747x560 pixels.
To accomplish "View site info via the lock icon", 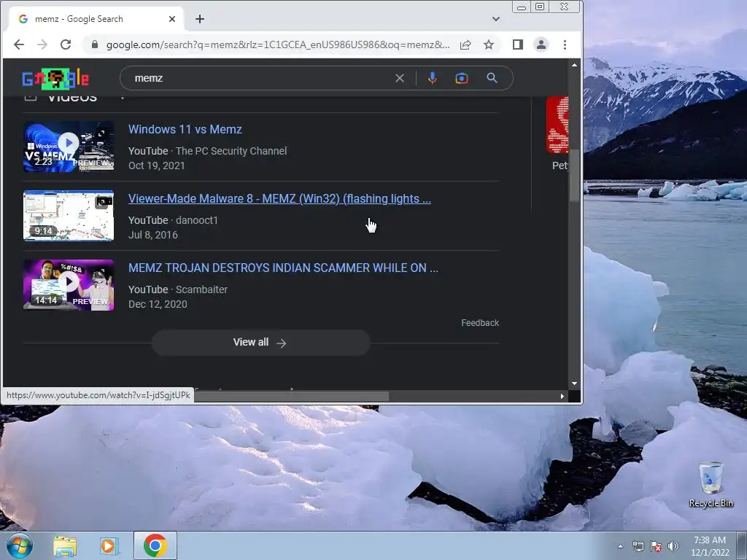I will point(95,44).
